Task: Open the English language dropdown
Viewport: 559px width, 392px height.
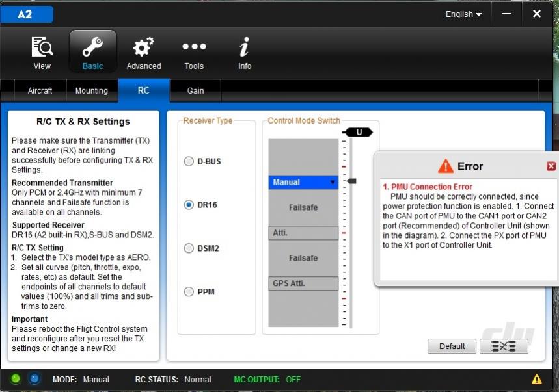Action: click(463, 14)
